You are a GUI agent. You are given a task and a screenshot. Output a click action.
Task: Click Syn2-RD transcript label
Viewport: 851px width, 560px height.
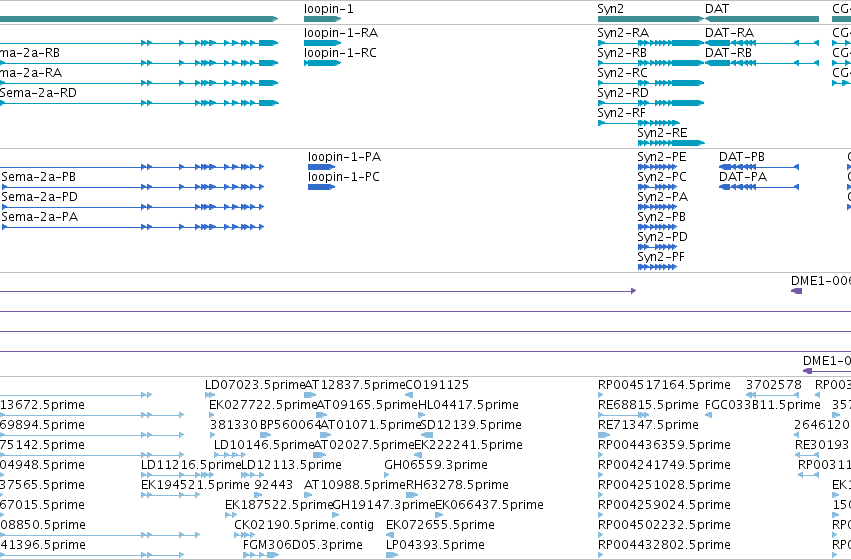(x=623, y=93)
